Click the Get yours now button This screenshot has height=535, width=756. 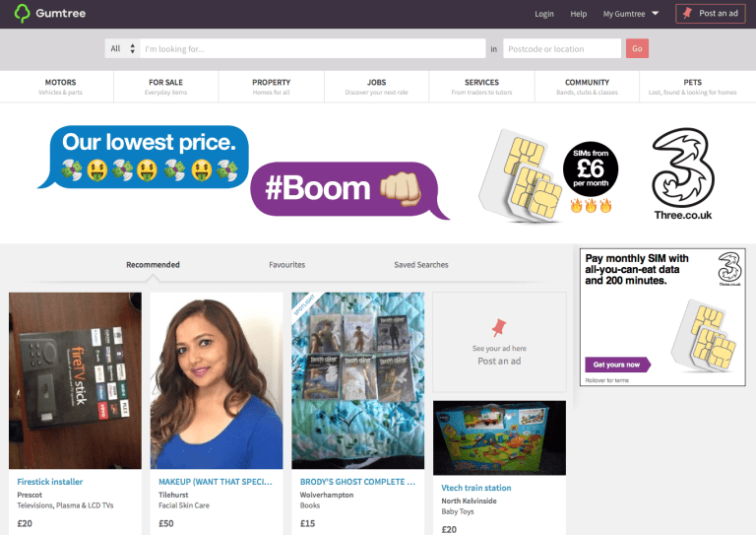[616, 365]
